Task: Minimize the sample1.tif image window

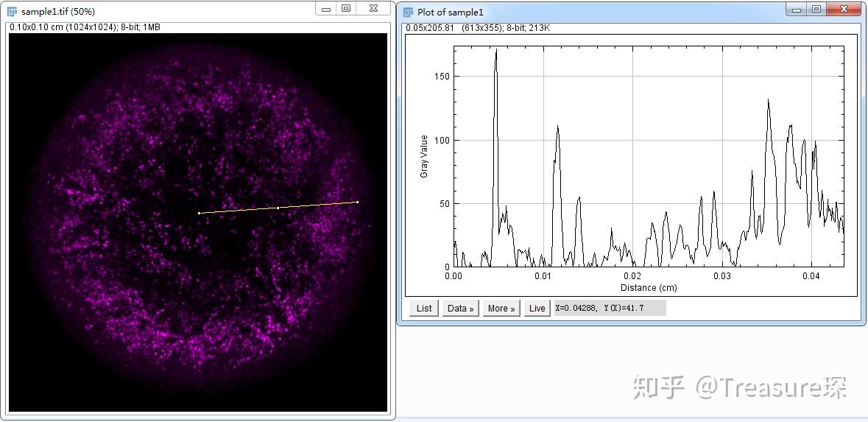Action: (x=326, y=9)
